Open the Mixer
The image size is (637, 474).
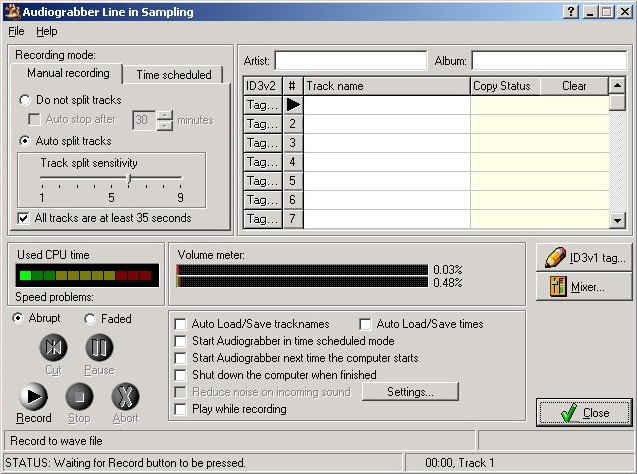tap(584, 286)
